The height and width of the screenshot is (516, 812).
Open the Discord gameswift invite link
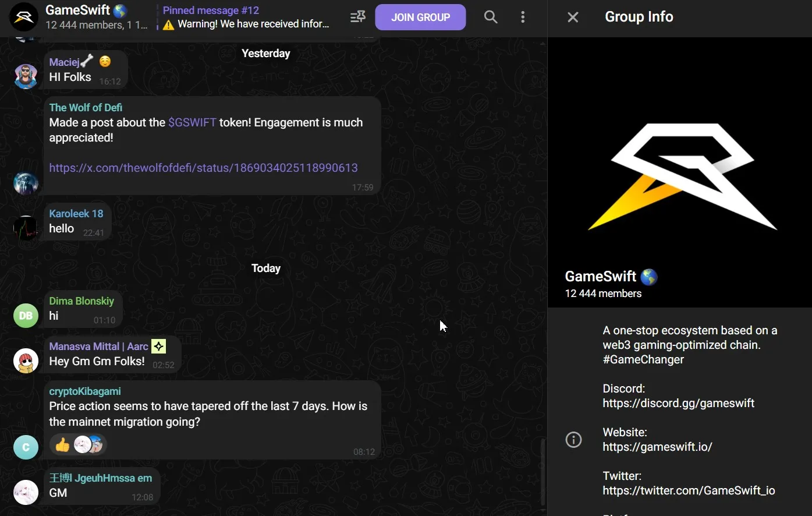(x=678, y=403)
